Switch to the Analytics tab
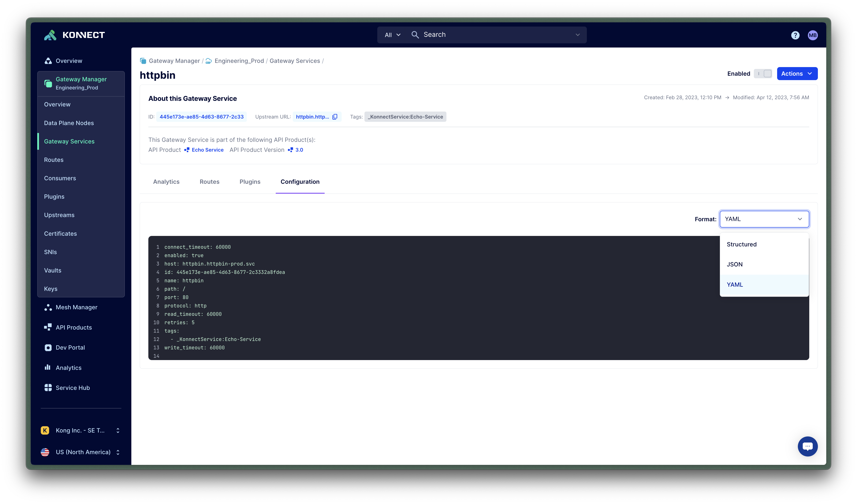The image size is (857, 504). [x=166, y=182]
